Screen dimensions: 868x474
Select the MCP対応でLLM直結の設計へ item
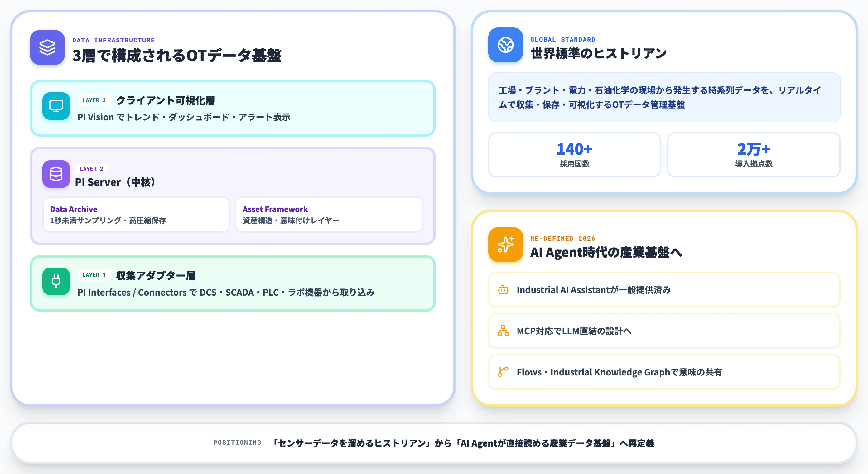point(664,331)
